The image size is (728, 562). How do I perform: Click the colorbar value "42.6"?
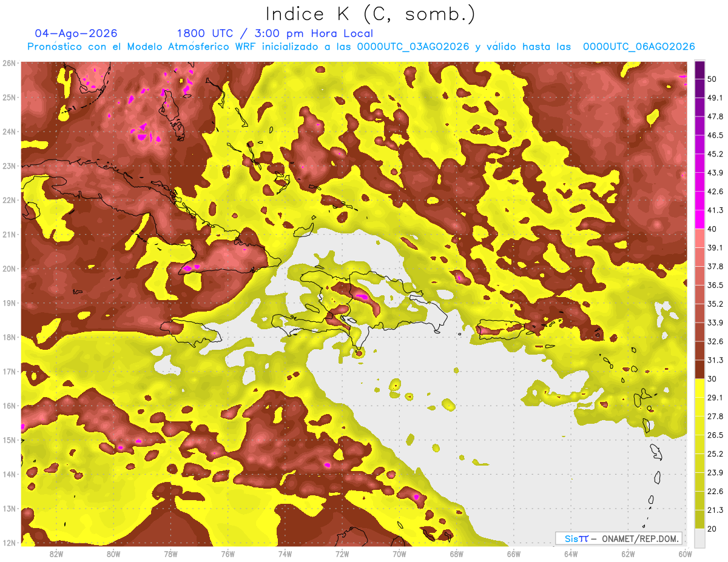point(715,192)
